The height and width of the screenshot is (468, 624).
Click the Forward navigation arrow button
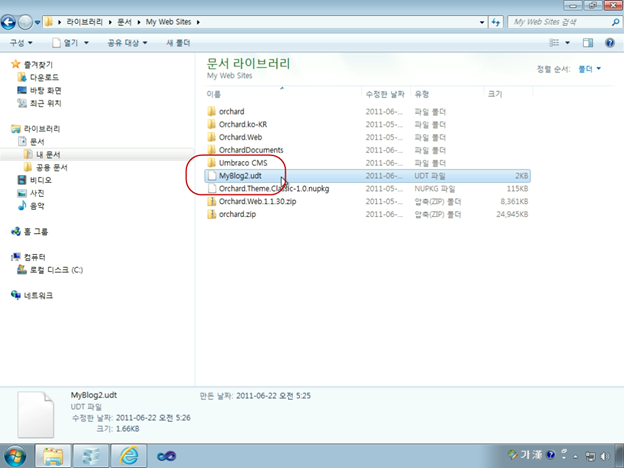25,22
